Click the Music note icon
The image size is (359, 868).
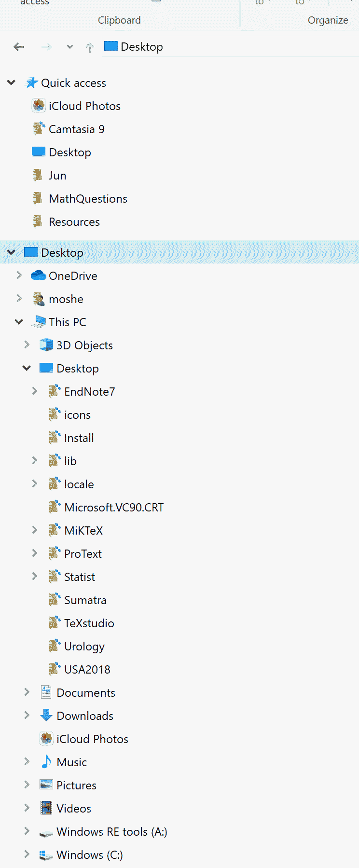point(46,762)
